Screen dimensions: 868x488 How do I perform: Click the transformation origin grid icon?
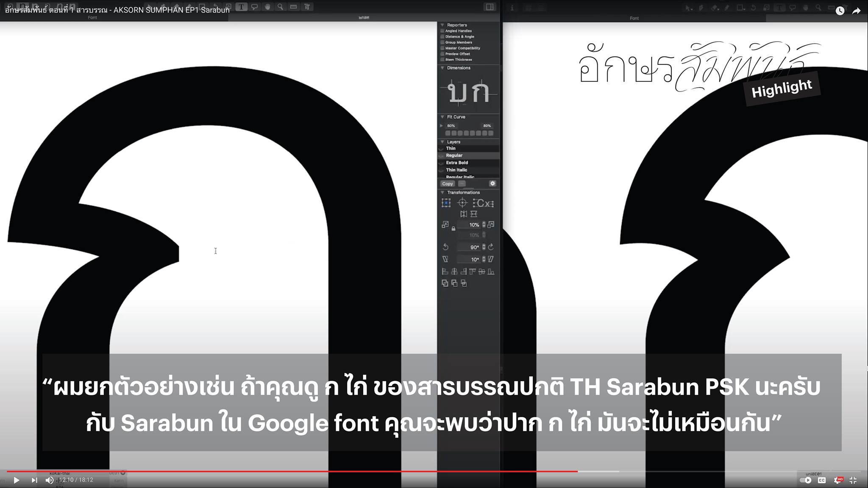(x=446, y=203)
